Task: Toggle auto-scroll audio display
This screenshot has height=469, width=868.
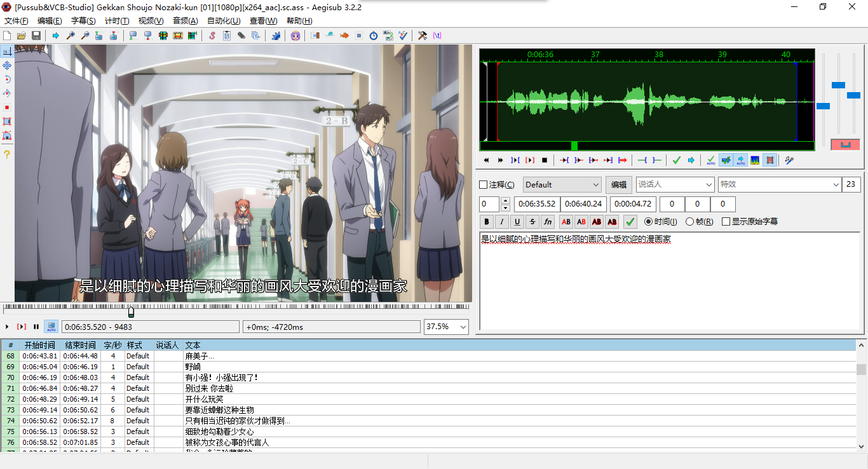Action: tap(740, 160)
